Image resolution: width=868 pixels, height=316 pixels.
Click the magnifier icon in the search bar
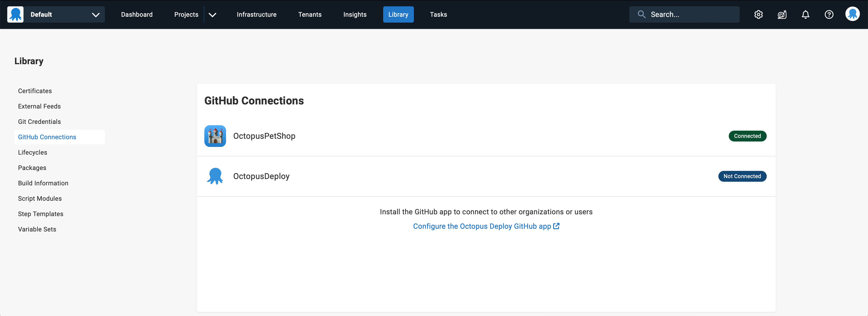(x=642, y=14)
